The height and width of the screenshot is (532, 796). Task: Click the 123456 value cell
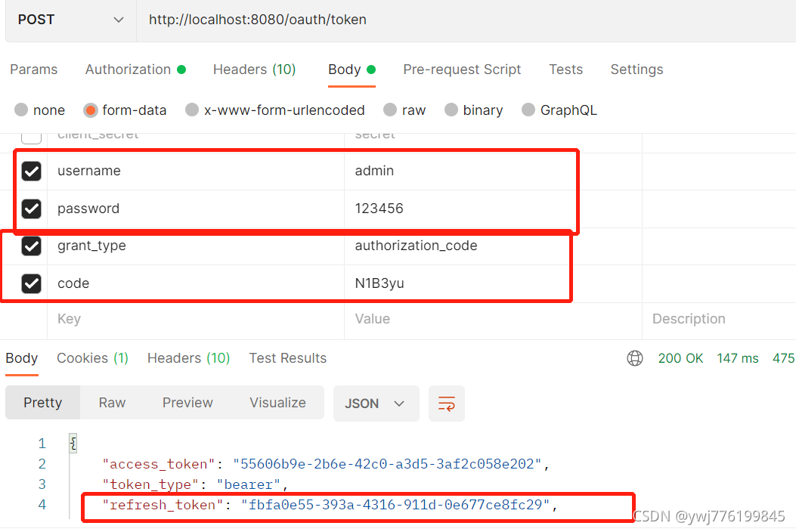point(492,209)
